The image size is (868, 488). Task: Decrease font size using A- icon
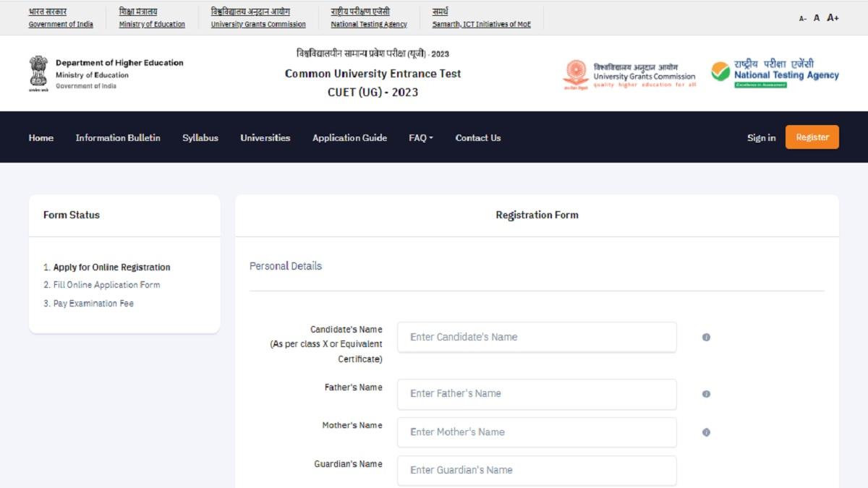[803, 19]
